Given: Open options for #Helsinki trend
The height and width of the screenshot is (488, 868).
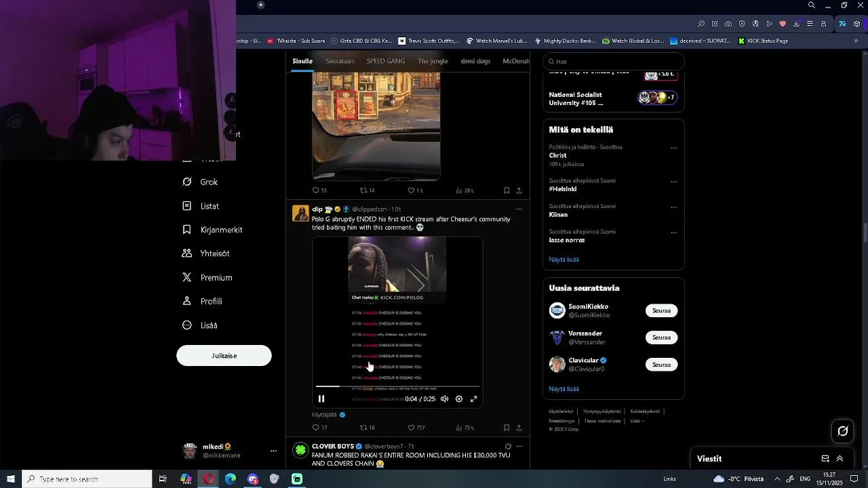Looking at the screenshot, I should [673, 182].
